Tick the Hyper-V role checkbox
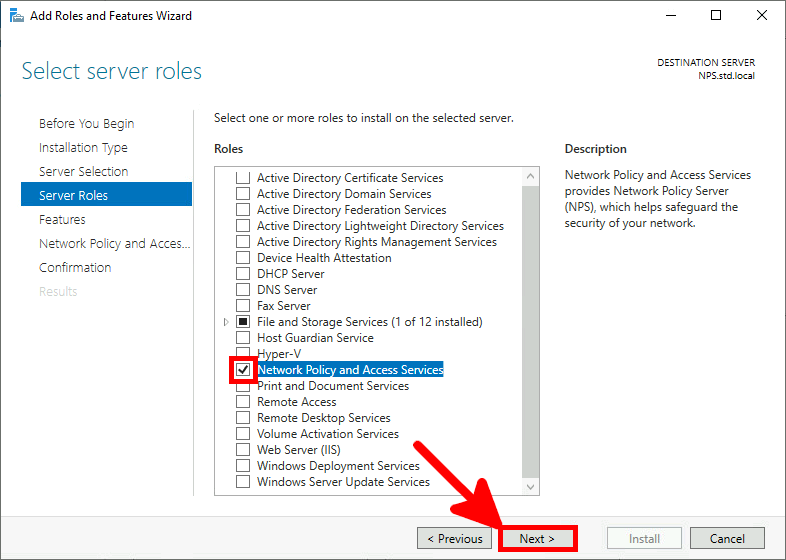Screen dimensions: 786x560 point(243,354)
